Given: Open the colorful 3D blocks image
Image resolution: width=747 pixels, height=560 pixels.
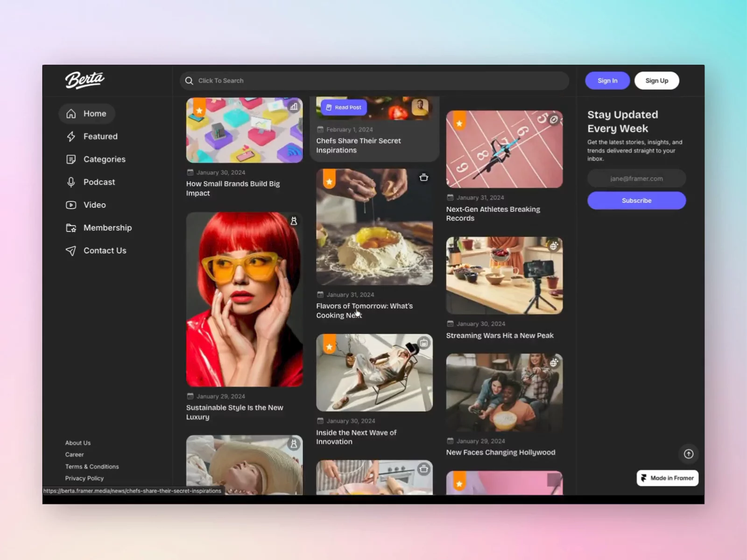Looking at the screenshot, I should [245, 130].
